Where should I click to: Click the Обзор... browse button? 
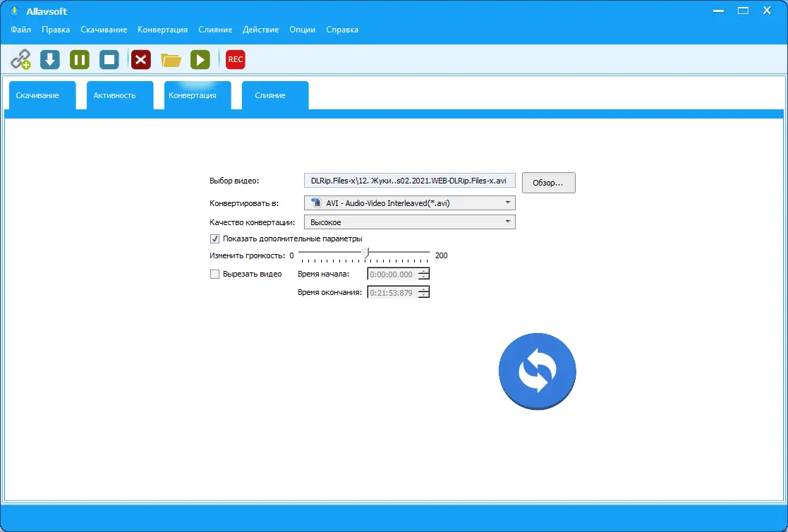548,183
